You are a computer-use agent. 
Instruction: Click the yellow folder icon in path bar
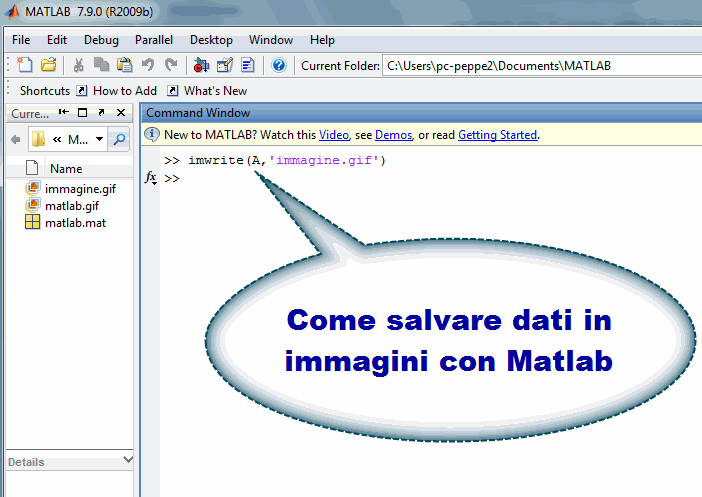coord(39,139)
